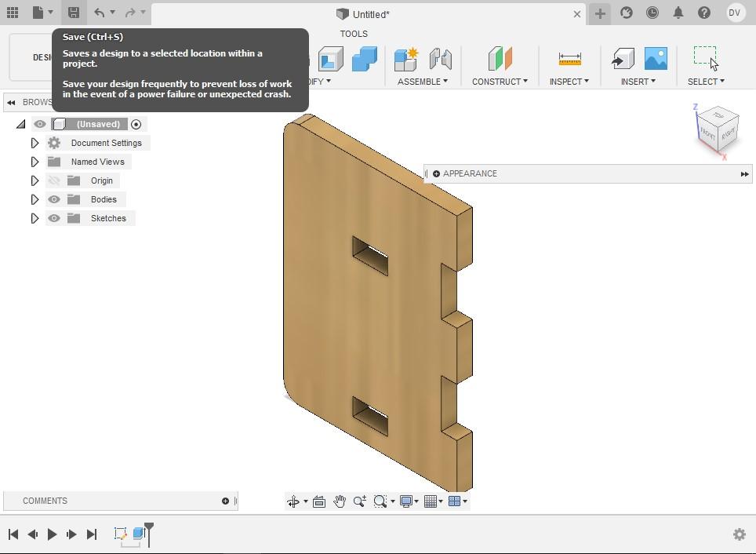
Task: Click the Joint tool icon
Action: [440, 59]
